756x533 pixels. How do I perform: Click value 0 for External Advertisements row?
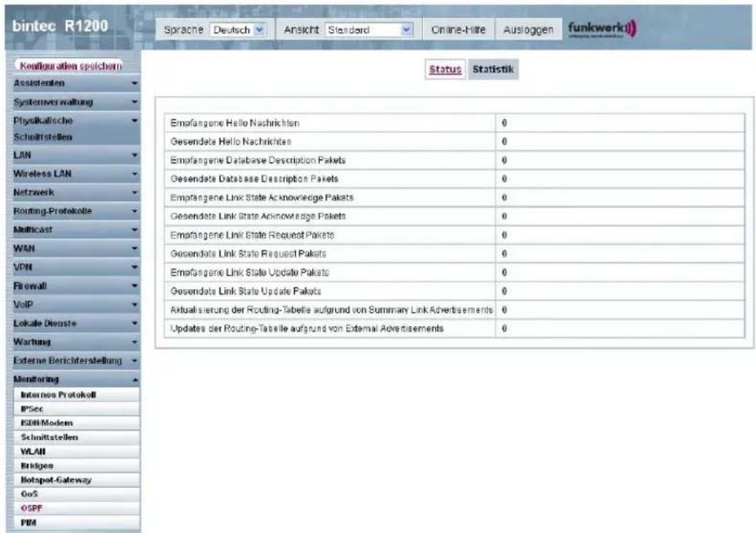pos(504,328)
